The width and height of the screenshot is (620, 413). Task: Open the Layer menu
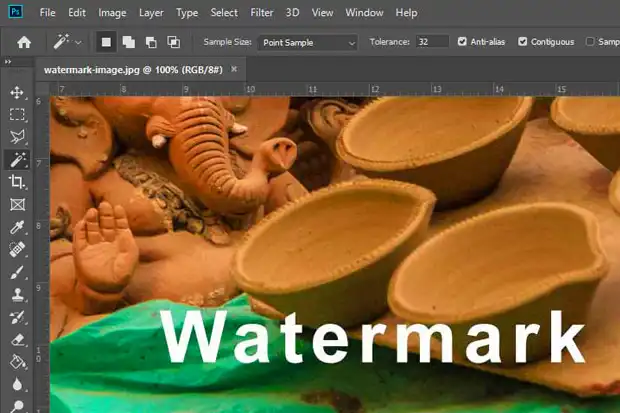click(x=152, y=13)
